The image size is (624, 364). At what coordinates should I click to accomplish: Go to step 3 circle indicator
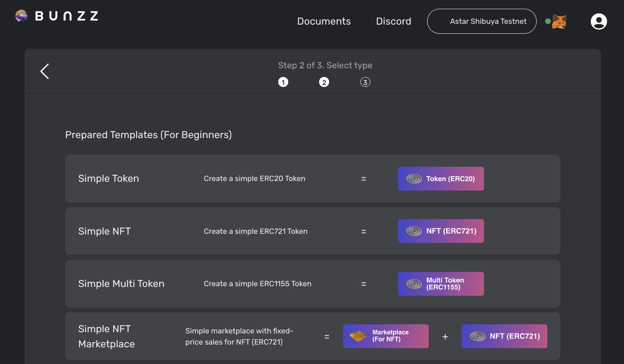pos(365,82)
